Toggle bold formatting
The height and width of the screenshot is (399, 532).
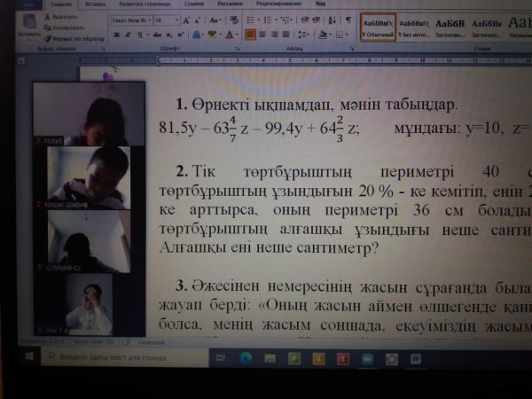click(x=114, y=35)
